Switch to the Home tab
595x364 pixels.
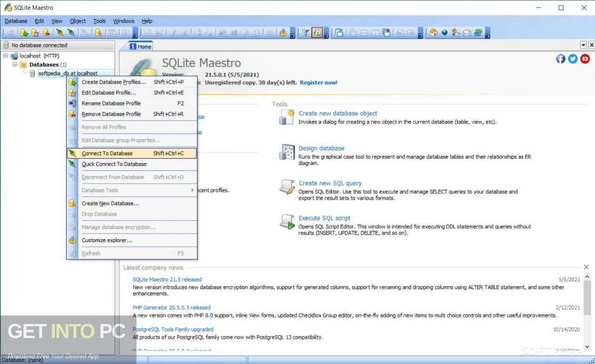pyautogui.click(x=140, y=46)
